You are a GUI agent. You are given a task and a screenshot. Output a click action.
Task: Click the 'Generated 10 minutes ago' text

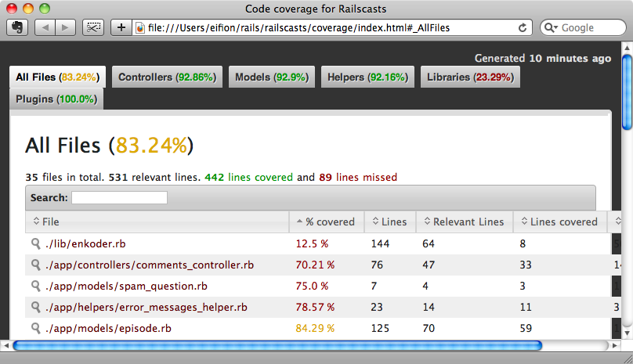[543, 58]
